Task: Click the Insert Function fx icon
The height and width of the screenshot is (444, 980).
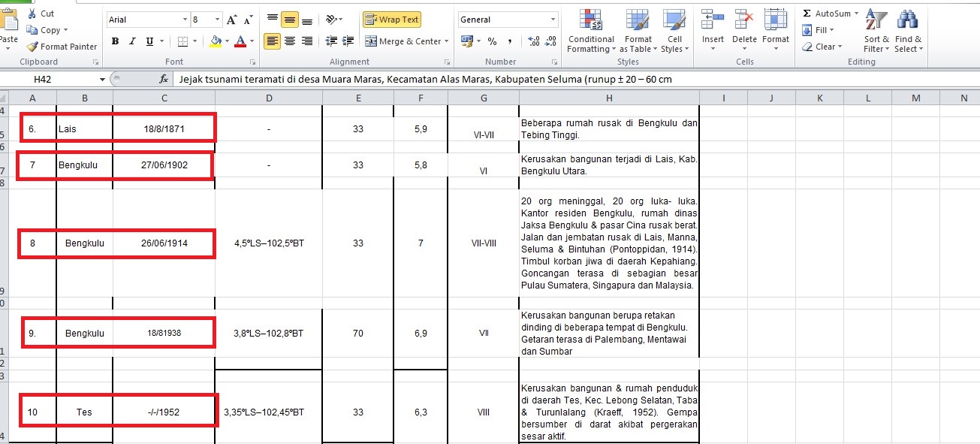Action: pyautogui.click(x=164, y=79)
